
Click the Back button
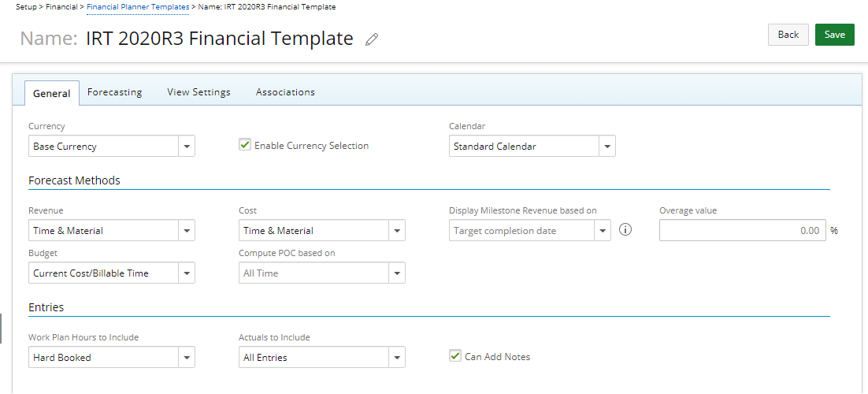pos(788,35)
